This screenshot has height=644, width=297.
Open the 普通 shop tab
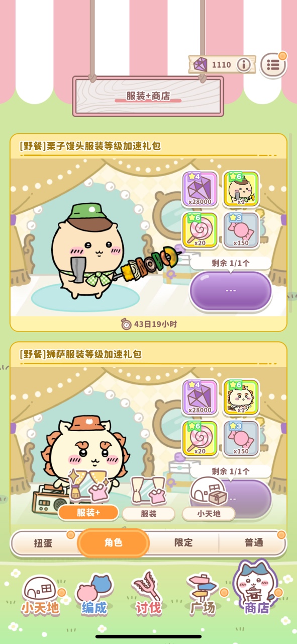point(253,543)
